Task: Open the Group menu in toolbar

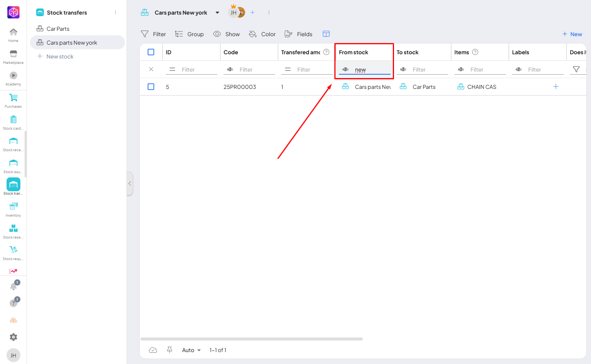Action: point(189,34)
